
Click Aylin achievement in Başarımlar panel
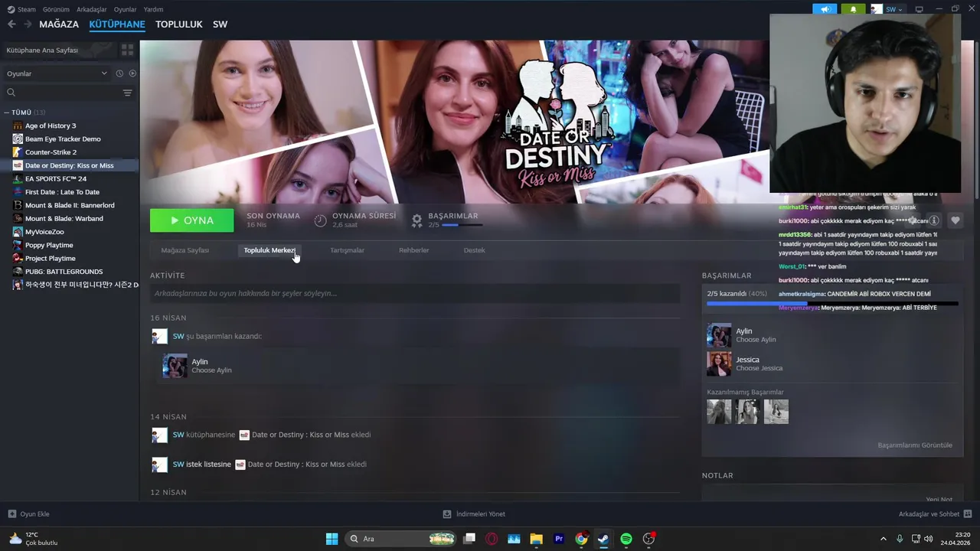(741, 335)
